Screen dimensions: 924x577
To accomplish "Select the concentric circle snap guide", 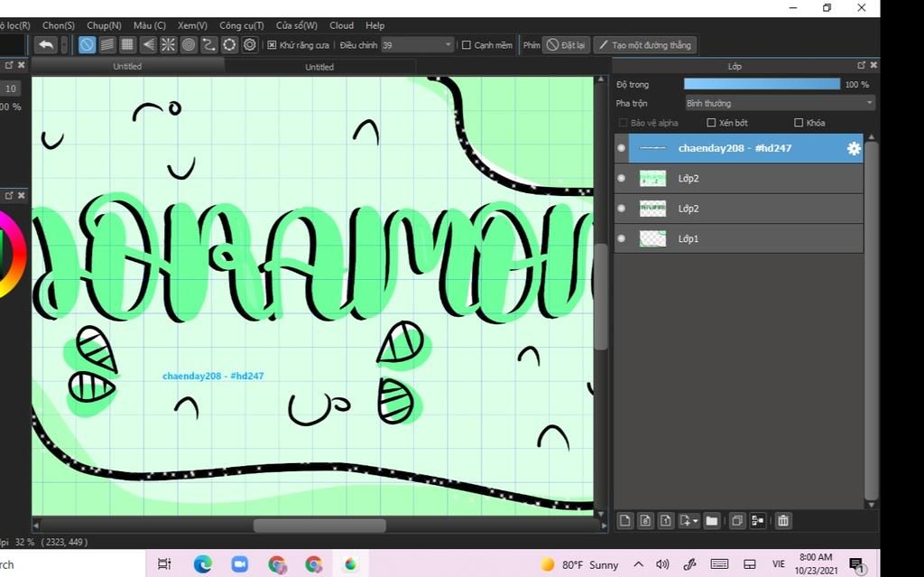I will coord(189,45).
